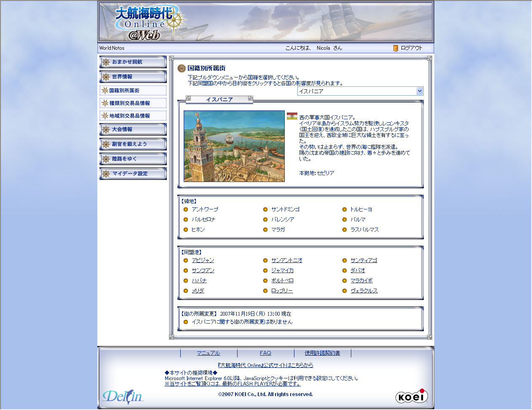Open allied port ロッブリー
Screen dimensions: 532x410
pyautogui.click(x=282, y=291)
